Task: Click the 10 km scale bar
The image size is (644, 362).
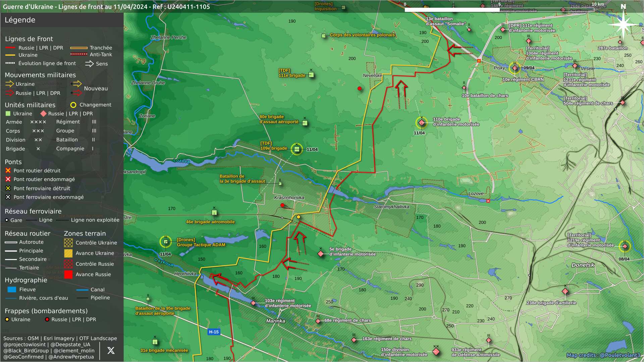Action: click(499, 10)
